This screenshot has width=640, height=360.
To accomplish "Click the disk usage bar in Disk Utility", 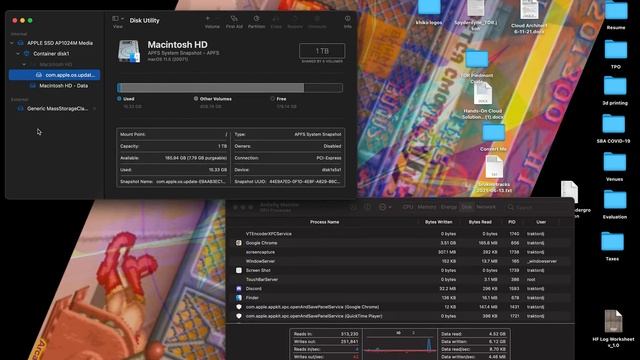I will (230, 87).
